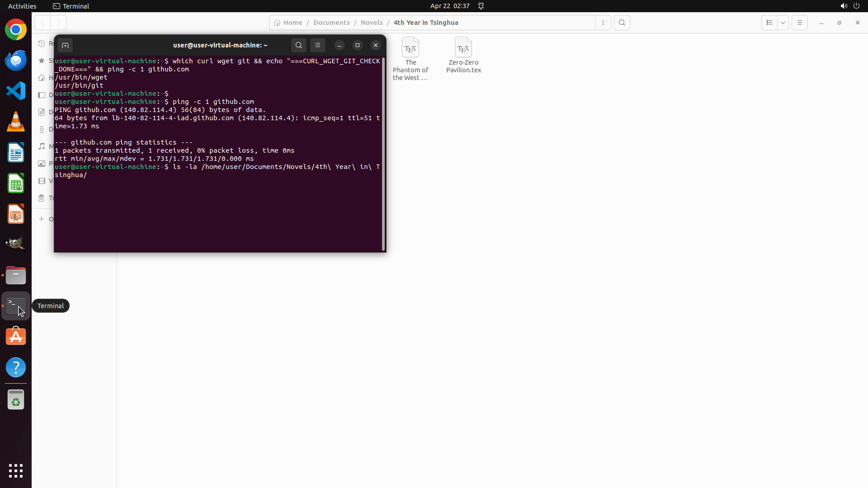Screen dimensions: 868x488
Task: Go to Documents in the path bar
Action: (x=331, y=23)
